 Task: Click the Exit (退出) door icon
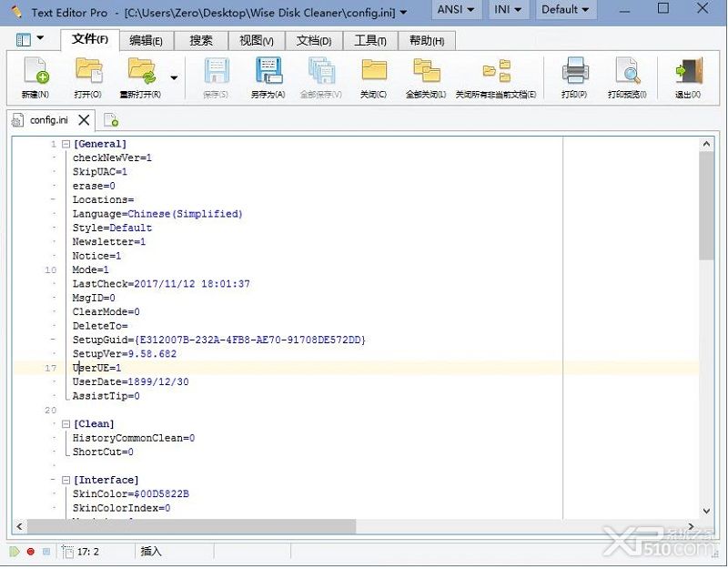point(689,72)
